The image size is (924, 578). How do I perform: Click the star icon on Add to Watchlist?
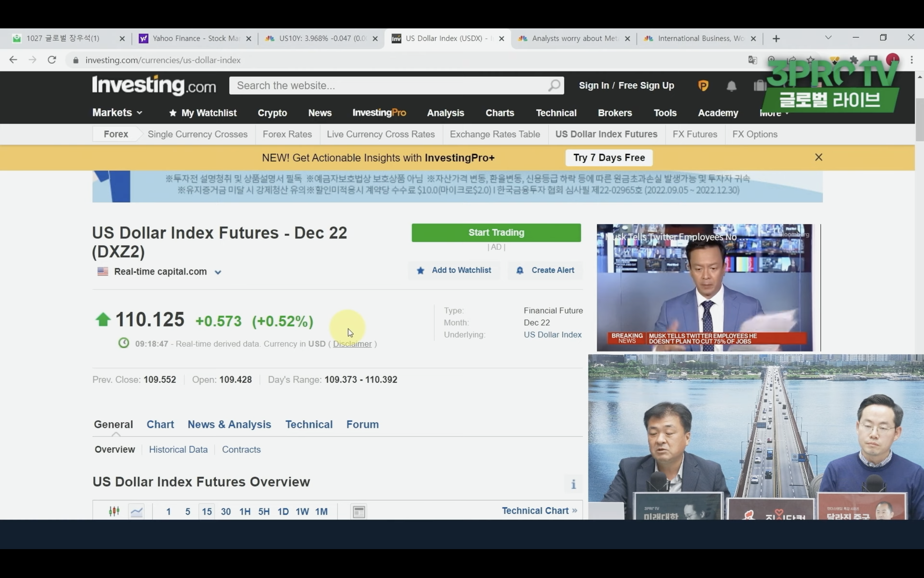pyautogui.click(x=420, y=271)
